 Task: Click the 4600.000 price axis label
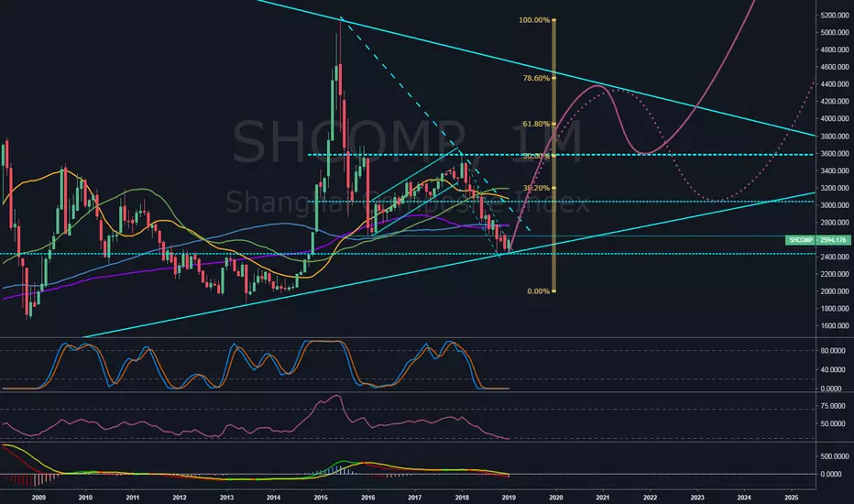click(835, 67)
